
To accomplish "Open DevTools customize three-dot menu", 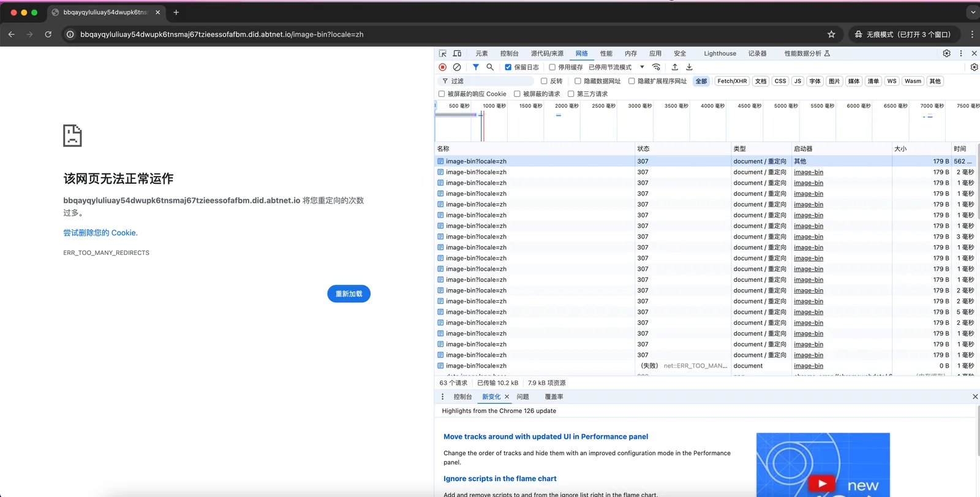I will [x=960, y=53].
